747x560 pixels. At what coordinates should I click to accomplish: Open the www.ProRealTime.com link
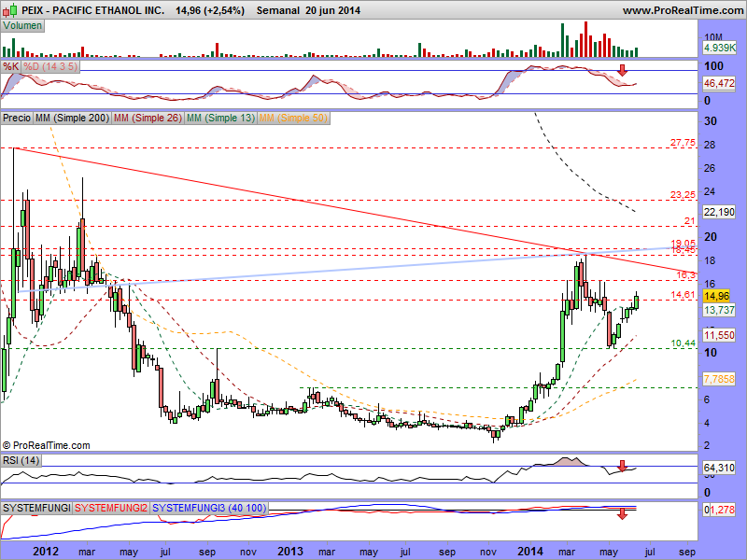(683, 10)
